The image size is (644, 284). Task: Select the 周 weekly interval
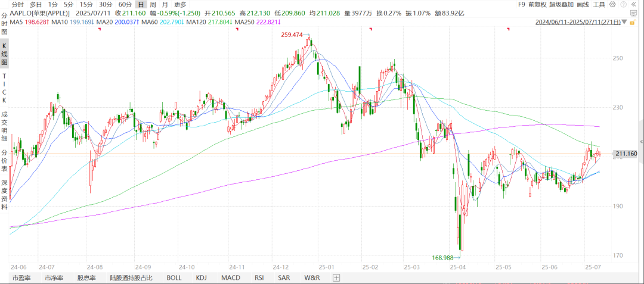point(153,5)
